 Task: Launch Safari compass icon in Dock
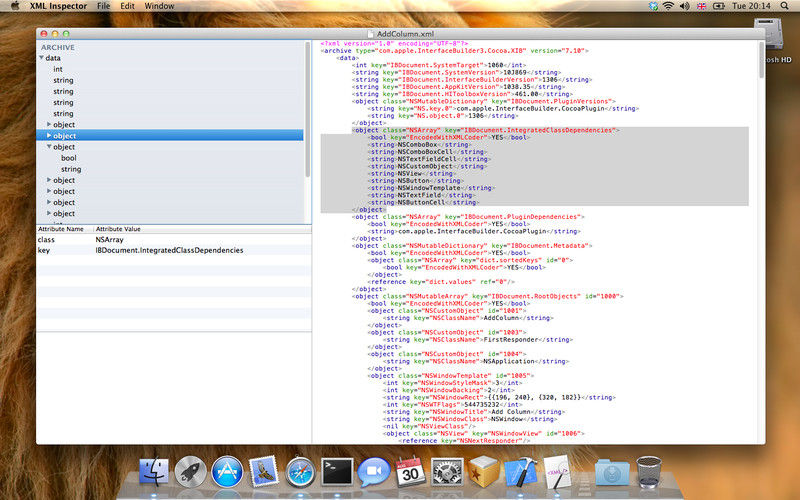click(x=300, y=472)
